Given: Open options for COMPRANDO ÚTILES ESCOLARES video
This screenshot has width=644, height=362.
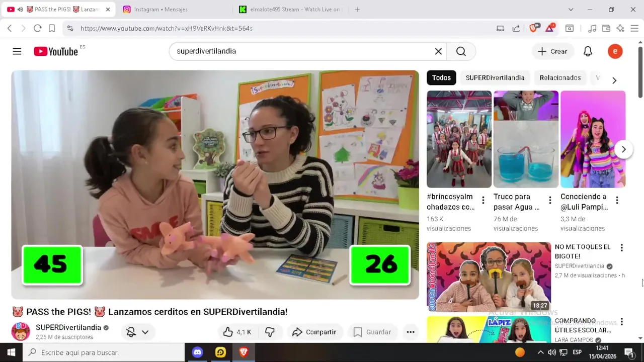Looking at the screenshot, I should point(621,322).
